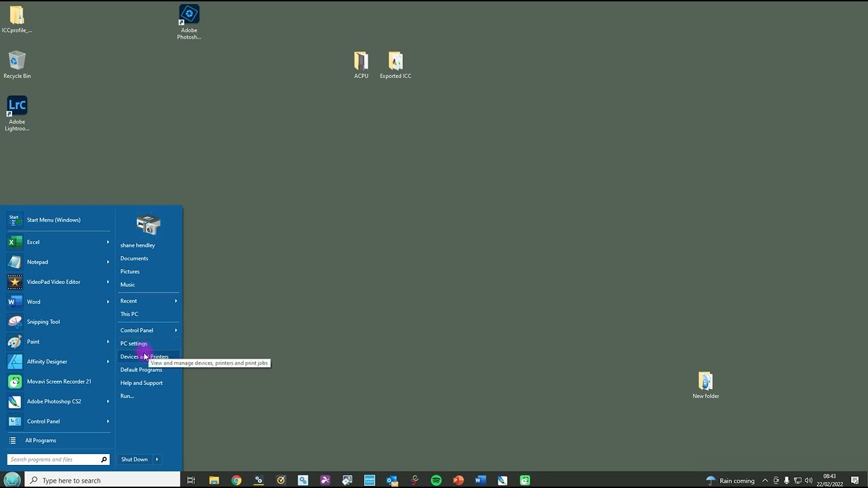Open the Snipping Tool entry
The width and height of the screenshot is (868, 488).
[x=58, y=322]
